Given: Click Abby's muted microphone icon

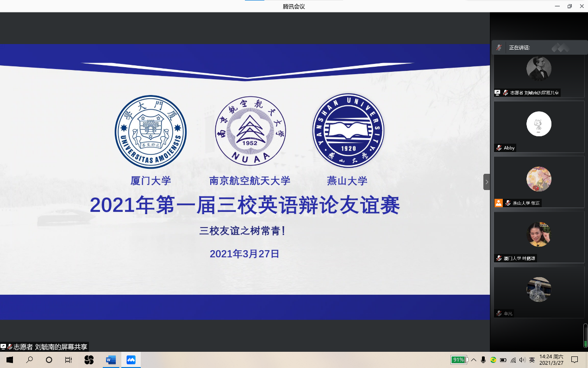Looking at the screenshot, I should point(499,148).
